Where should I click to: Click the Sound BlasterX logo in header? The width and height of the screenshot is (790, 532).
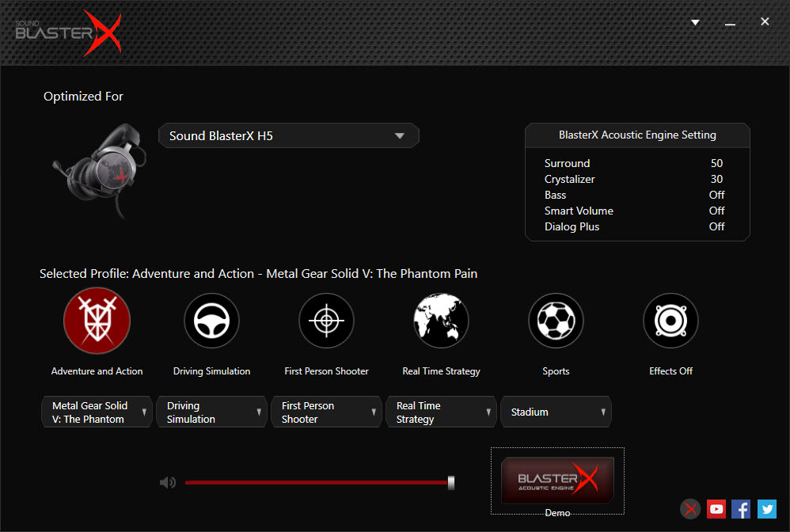[69, 32]
